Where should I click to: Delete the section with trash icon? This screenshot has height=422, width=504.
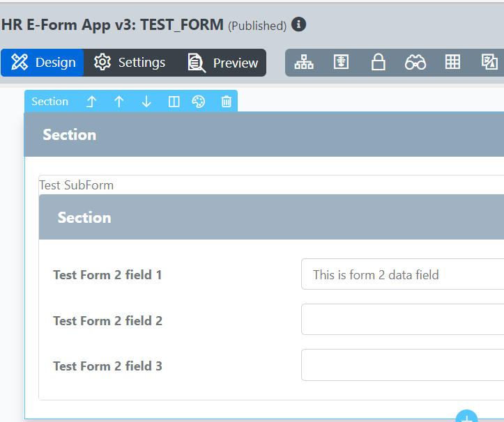[x=226, y=102]
